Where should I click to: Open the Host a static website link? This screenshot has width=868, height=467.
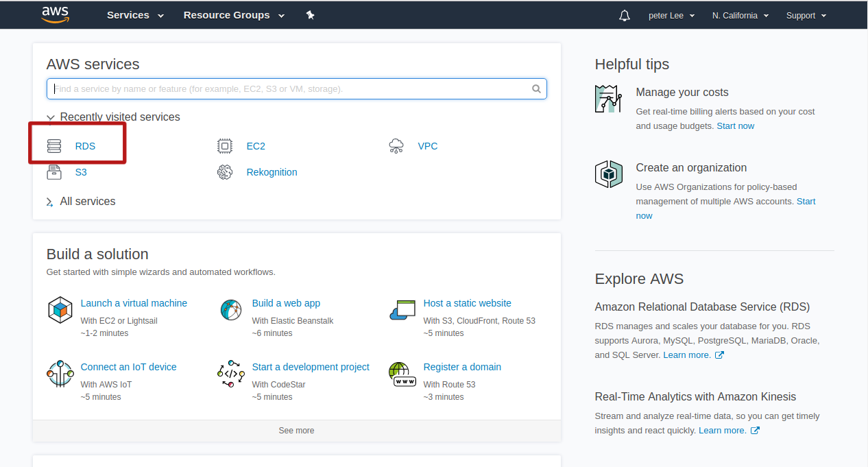pos(467,303)
